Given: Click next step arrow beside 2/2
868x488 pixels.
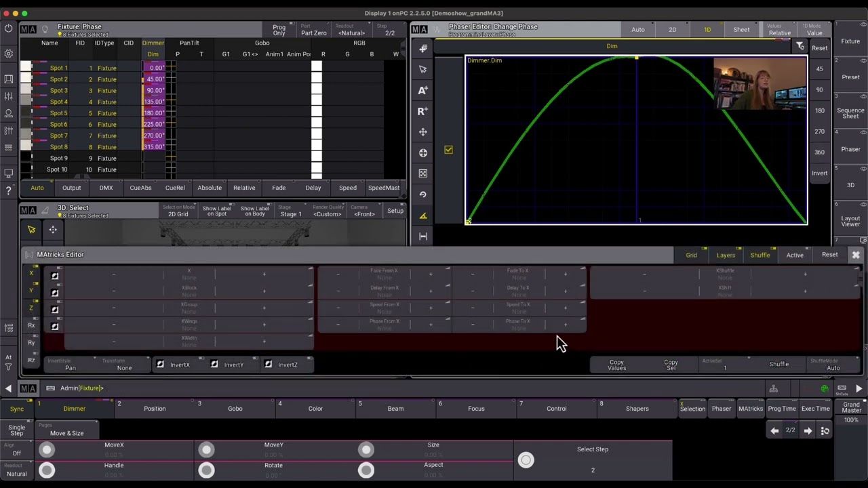Looking at the screenshot, I should tap(808, 431).
